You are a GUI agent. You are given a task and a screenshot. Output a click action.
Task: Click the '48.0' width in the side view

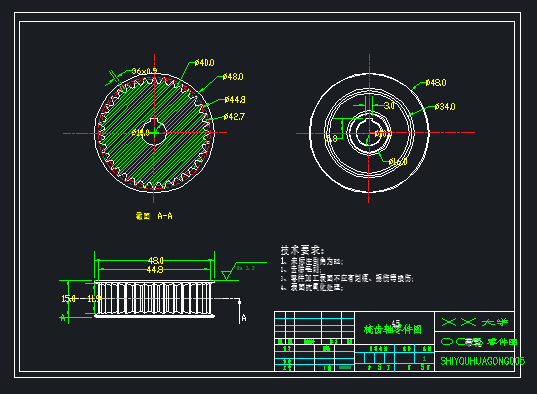[155, 261]
